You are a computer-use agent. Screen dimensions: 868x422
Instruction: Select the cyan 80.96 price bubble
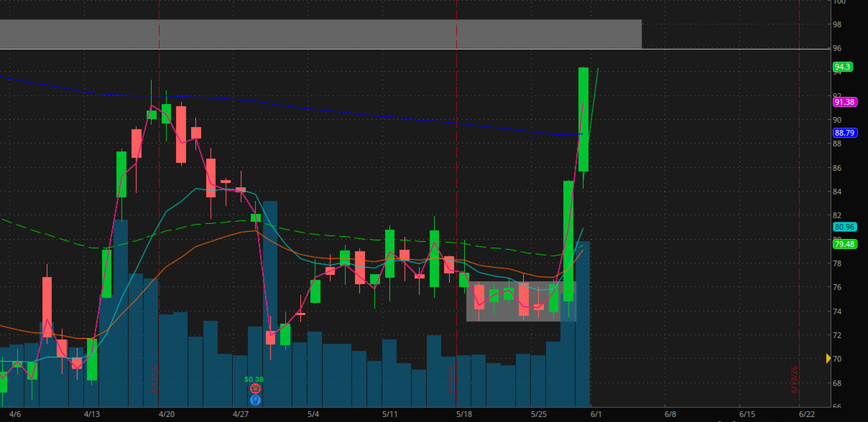845,227
